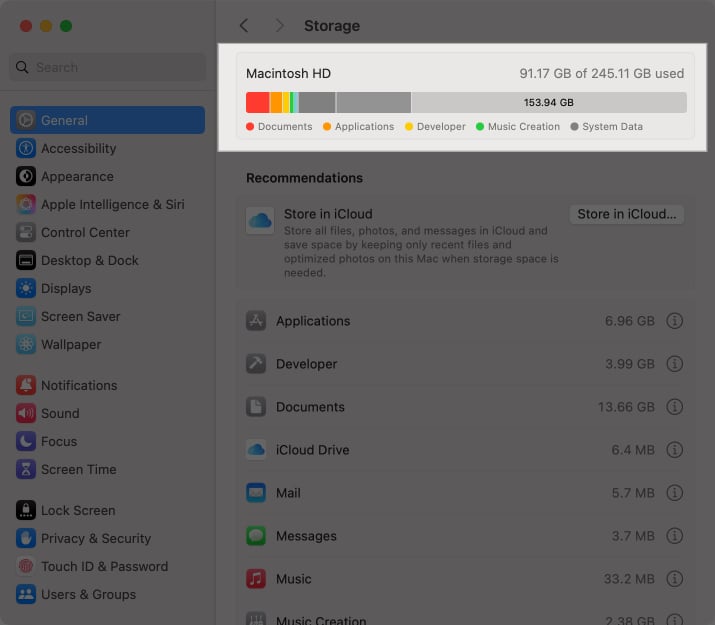Open Mail storage info icon
Viewport: 715px width, 625px height.
(674, 493)
